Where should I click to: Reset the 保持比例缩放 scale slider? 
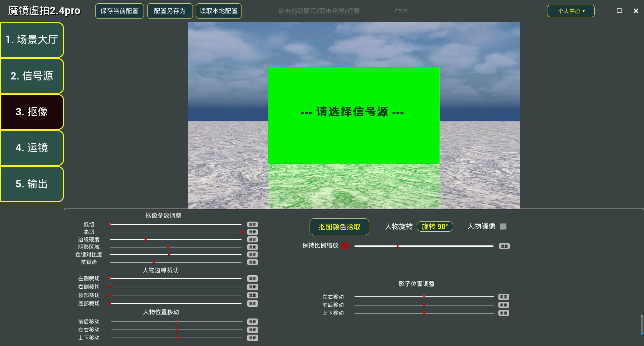(504, 246)
